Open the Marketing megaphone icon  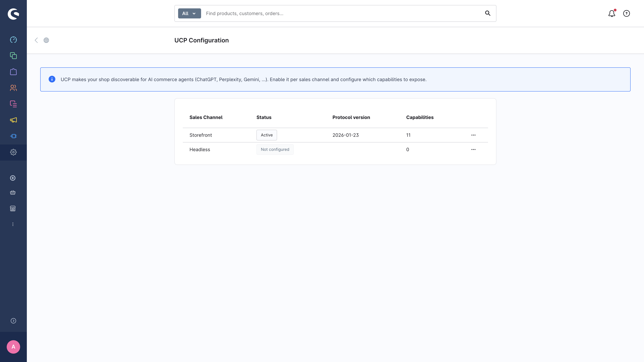click(x=13, y=120)
